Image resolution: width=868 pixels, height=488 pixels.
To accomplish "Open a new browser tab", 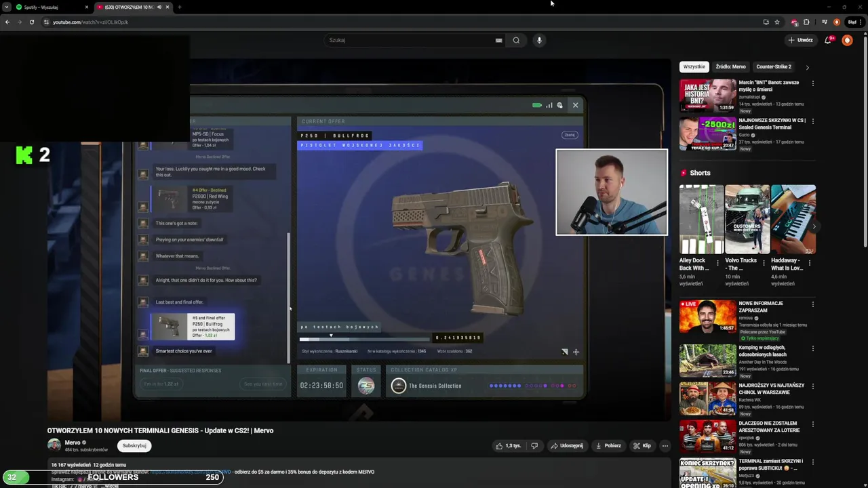I will pos(179,7).
